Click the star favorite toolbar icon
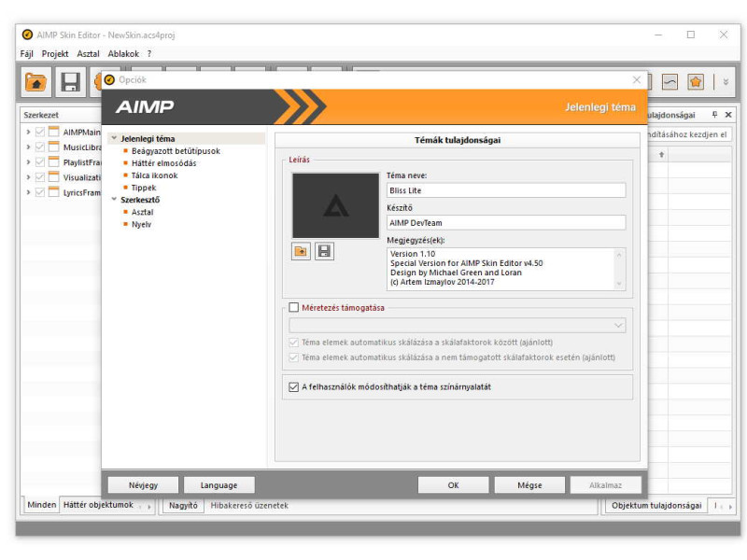 pos(696,82)
